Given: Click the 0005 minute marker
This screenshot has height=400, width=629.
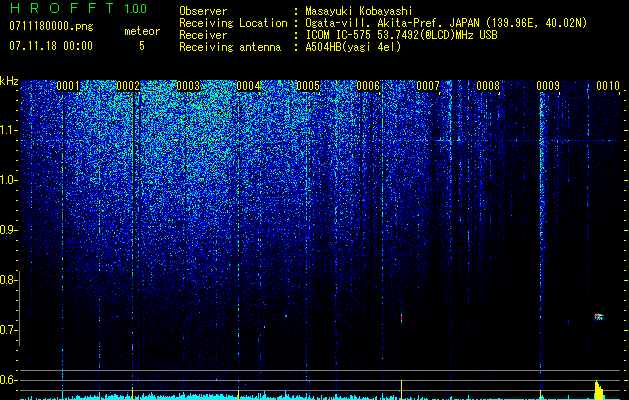Looking at the screenshot, I should [x=308, y=86].
